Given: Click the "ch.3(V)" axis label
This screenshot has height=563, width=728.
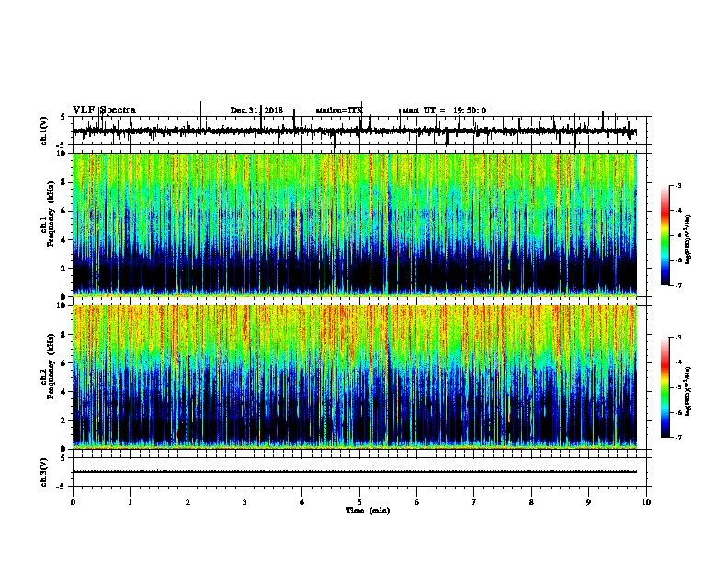Looking at the screenshot, I should pos(44,472).
